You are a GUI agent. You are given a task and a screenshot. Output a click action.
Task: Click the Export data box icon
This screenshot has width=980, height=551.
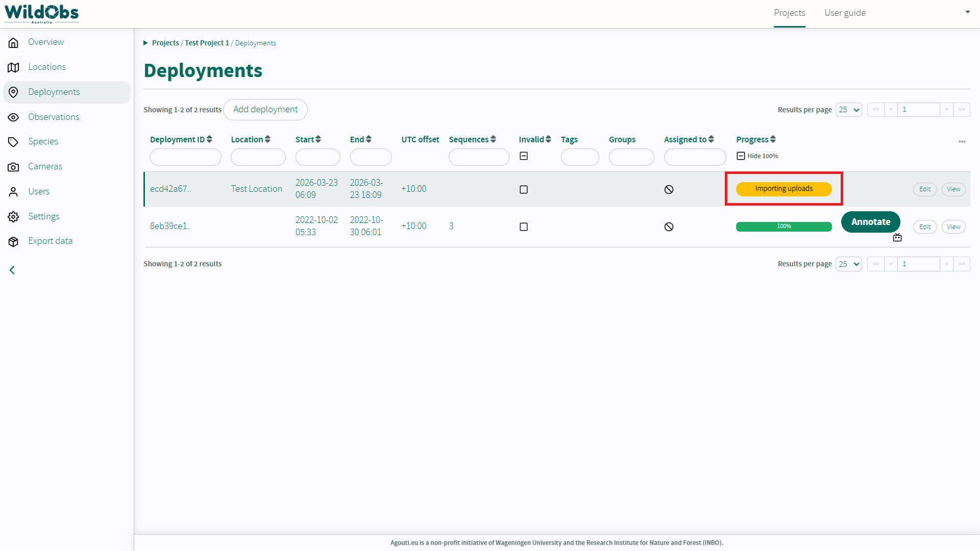click(x=14, y=241)
